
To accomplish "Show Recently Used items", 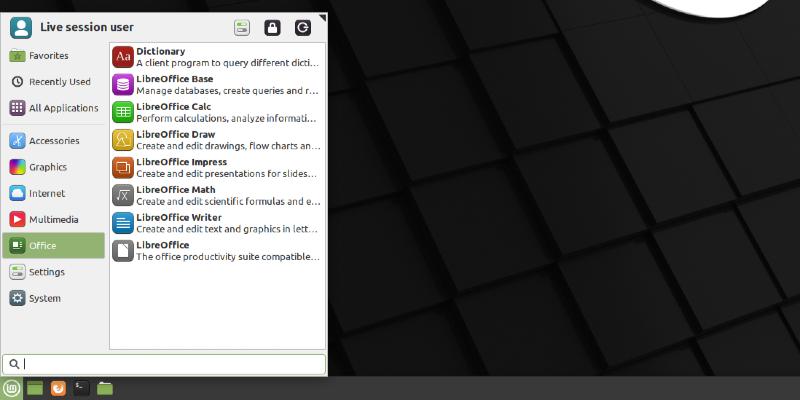I will tap(53, 82).
